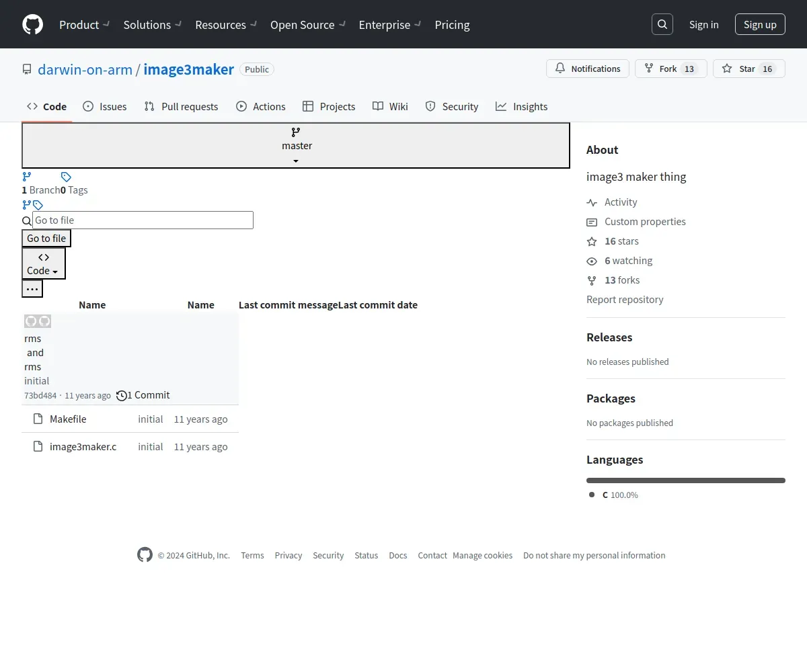Open the image3maker repository link
The image size is (807, 672).
point(188,69)
